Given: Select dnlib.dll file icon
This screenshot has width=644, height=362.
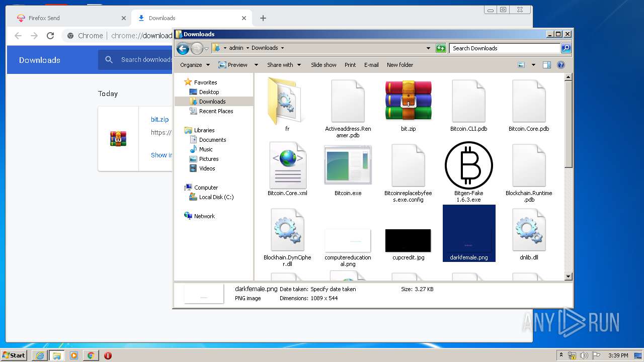Looking at the screenshot, I should 529,229.
